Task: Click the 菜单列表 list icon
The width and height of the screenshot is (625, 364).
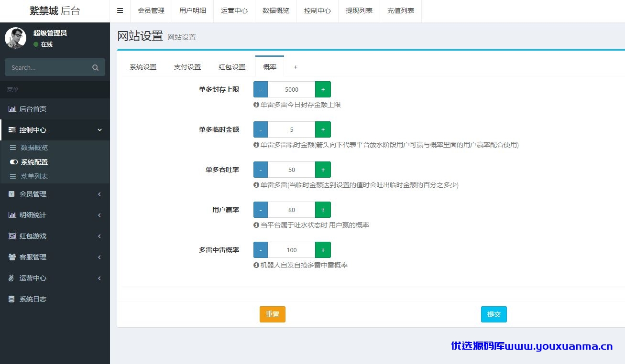Action: tap(13, 176)
